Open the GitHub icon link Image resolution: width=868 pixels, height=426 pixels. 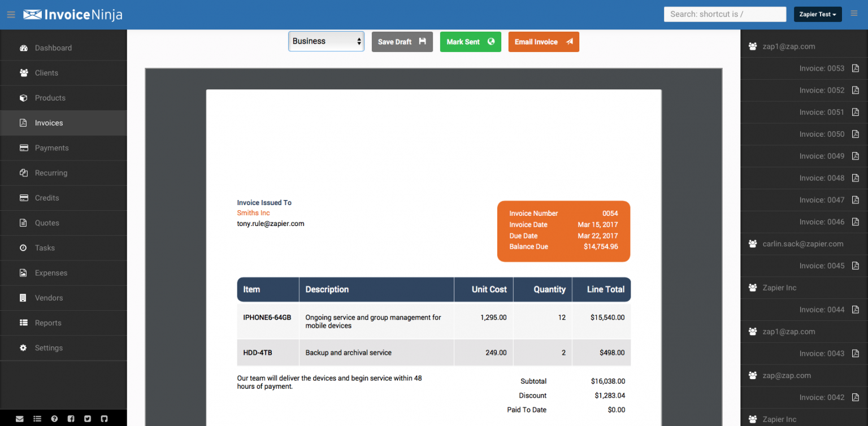click(x=104, y=419)
